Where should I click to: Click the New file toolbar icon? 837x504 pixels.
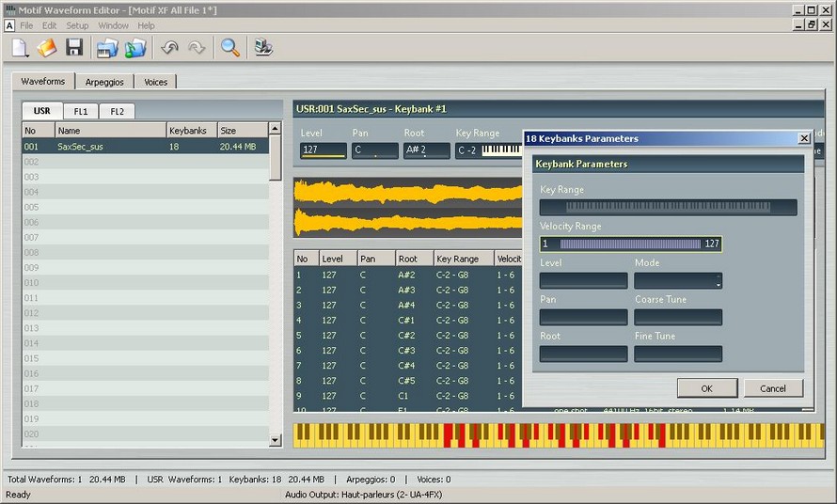(21, 48)
